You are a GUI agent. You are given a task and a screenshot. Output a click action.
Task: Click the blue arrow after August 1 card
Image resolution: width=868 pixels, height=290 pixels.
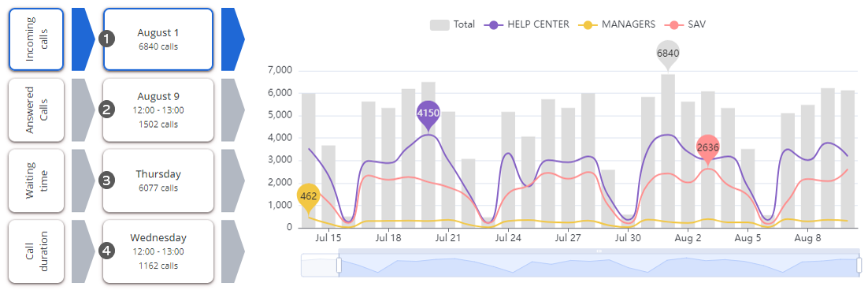pyautogui.click(x=232, y=39)
